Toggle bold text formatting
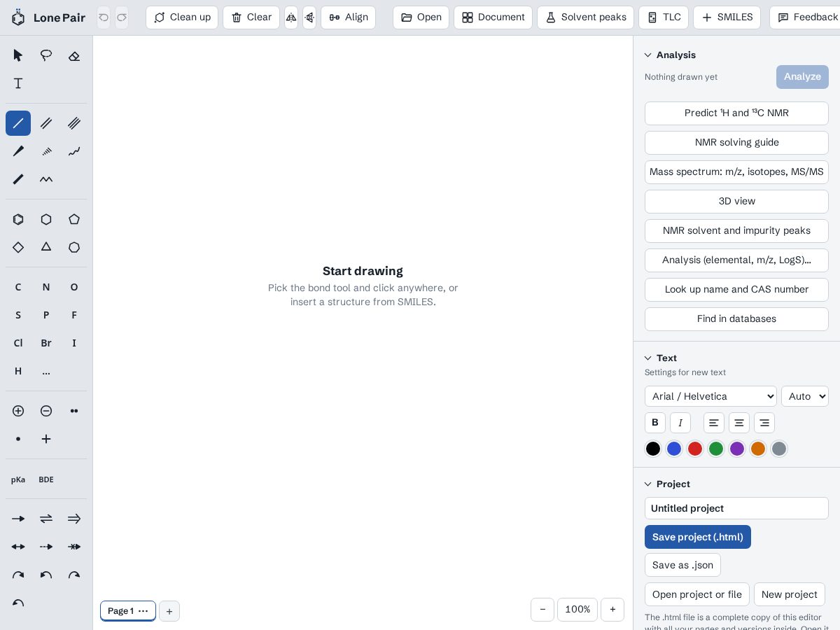Image resolution: width=840 pixels, height=630 pixels. tap(655, 423)
